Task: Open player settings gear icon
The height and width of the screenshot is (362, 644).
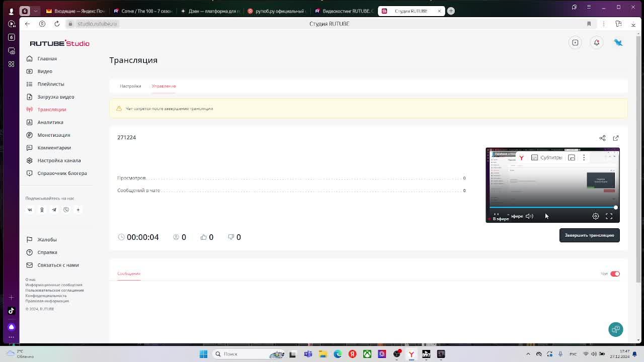Action: tap(596, 216)
